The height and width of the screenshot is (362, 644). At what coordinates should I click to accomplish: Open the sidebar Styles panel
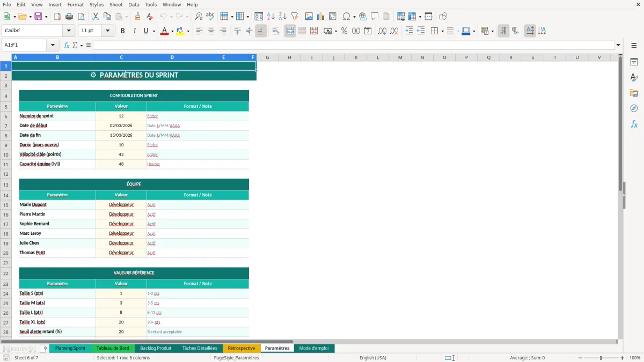[x=634, y=78]
